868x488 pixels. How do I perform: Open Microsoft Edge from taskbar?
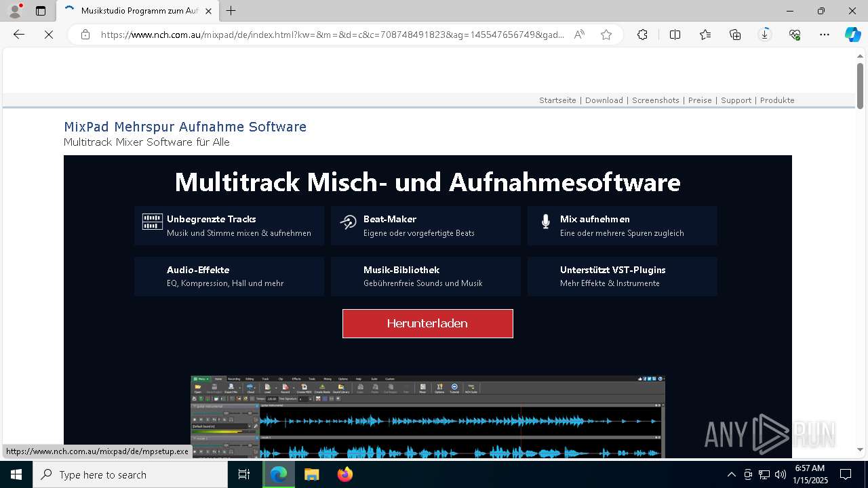coord(279,474)
